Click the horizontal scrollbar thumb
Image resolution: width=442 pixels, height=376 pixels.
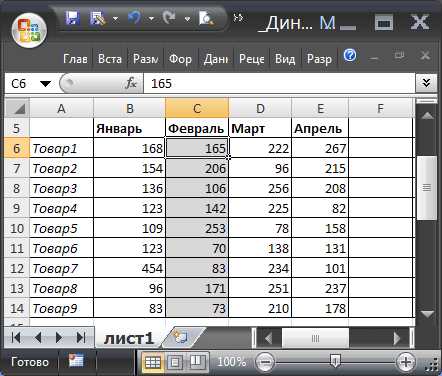click(315, 338)
